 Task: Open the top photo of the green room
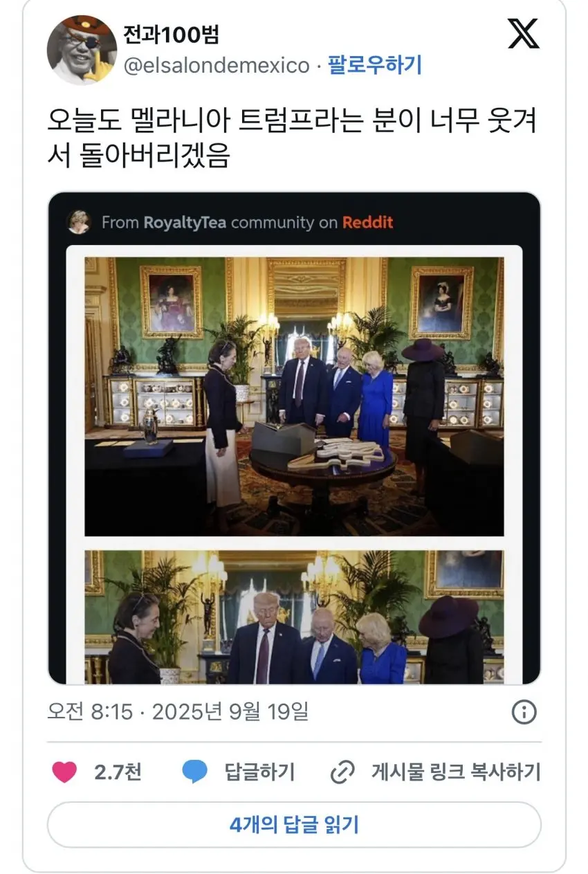tap(294, 397)
